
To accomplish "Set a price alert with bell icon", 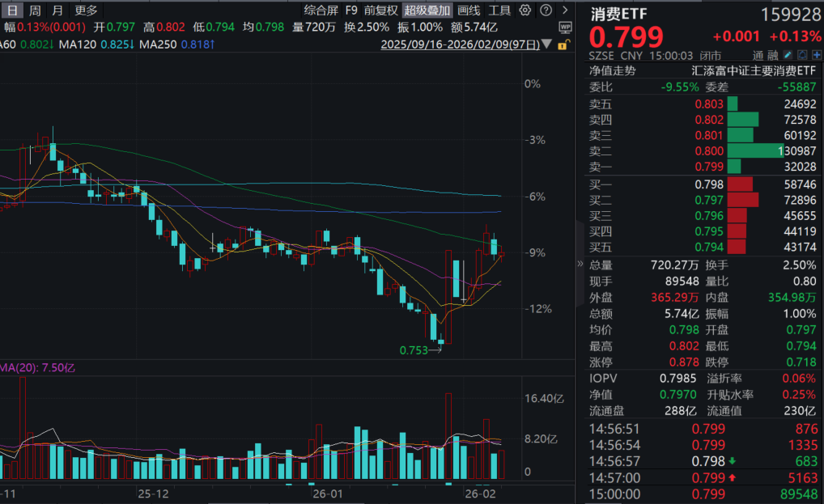I will click(802, 55).
